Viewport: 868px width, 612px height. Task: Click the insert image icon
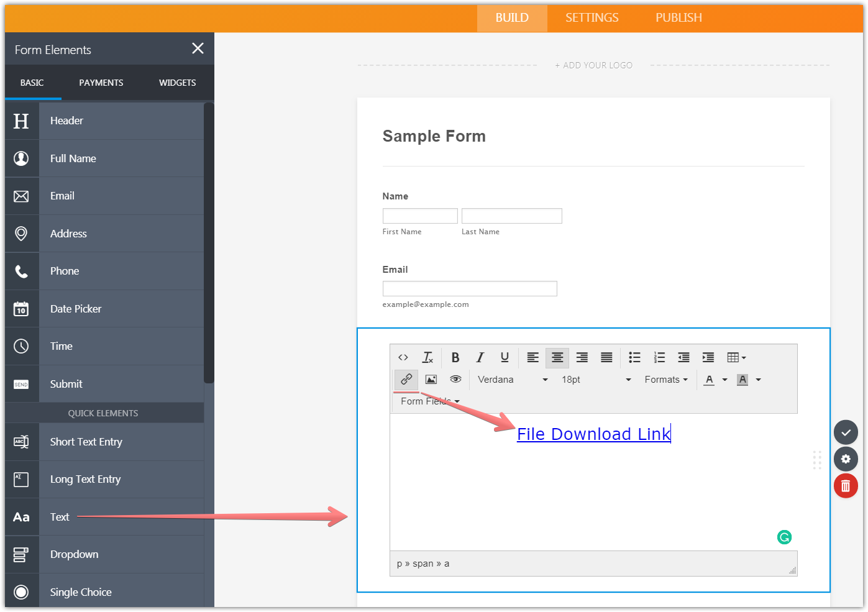pos(431,379)
